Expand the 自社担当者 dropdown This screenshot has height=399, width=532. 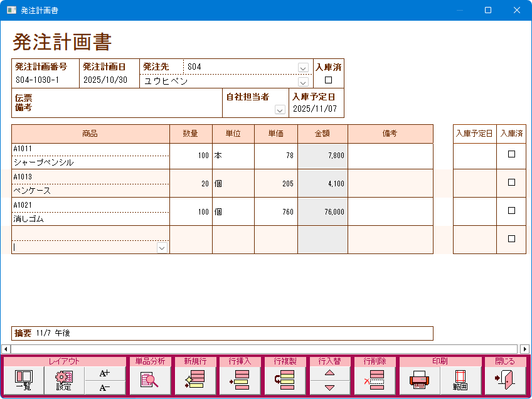coord(280,110)
